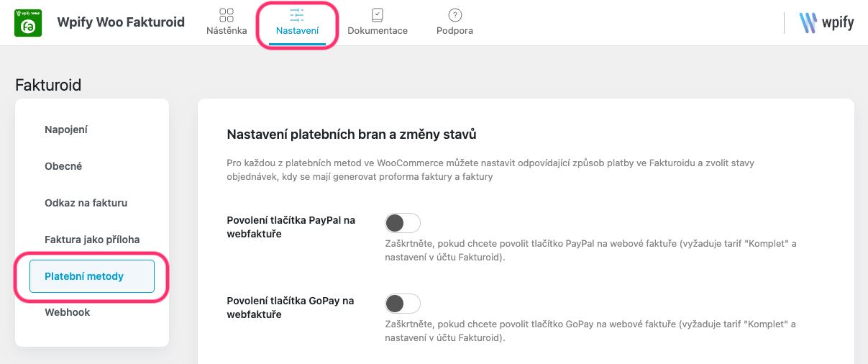Screen dimensions: 868x364
Task: Open the Nástěnka dashboard grid icon
Action: [x=227, y=15]
